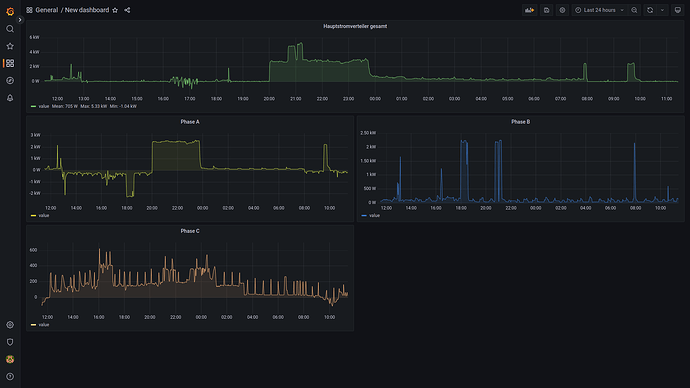The height and width of the screenshot is (388, 690).
Task: Click the blue legend color swatch of Phase B
Action: [x=364, y=216]
